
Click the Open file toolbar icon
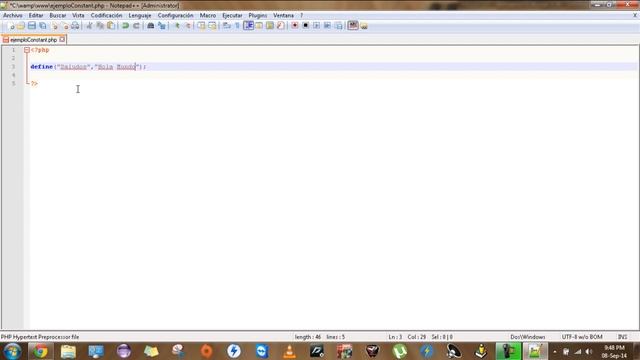point(21,26)
